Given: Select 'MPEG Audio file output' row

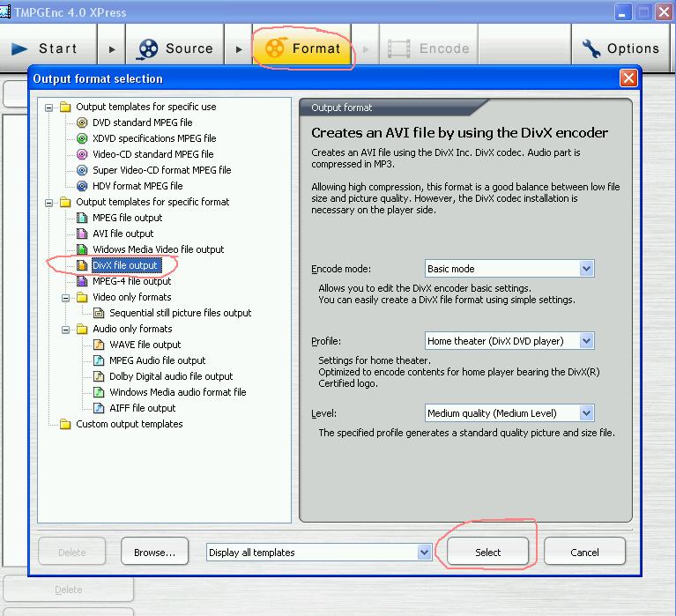Looking at the screenshot, I should point(158,360).
